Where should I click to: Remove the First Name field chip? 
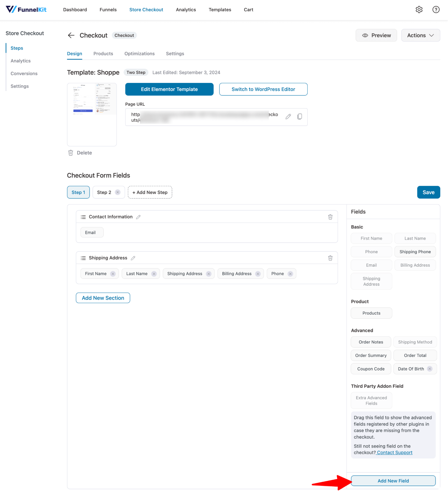[113, 274]
